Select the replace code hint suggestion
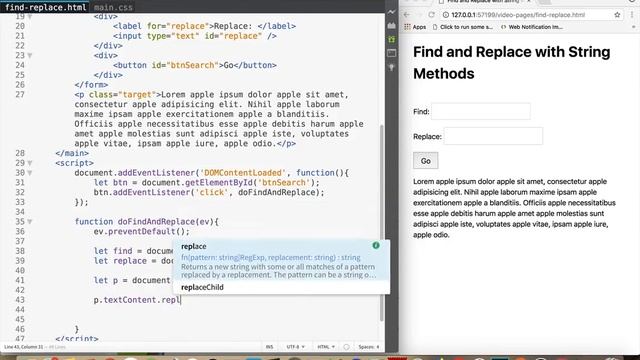The width and height of the screenshot is (640, 360). point(281,260)
